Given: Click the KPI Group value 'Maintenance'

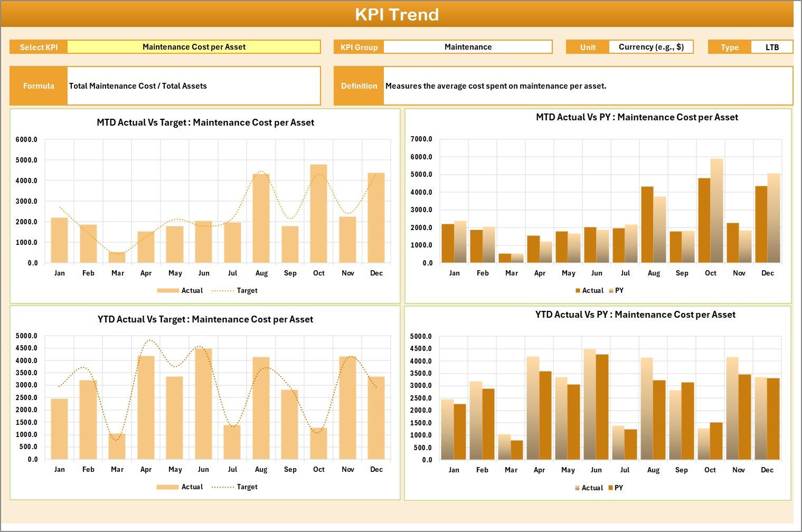Looking at the screenshot, I should coord(468,47).
